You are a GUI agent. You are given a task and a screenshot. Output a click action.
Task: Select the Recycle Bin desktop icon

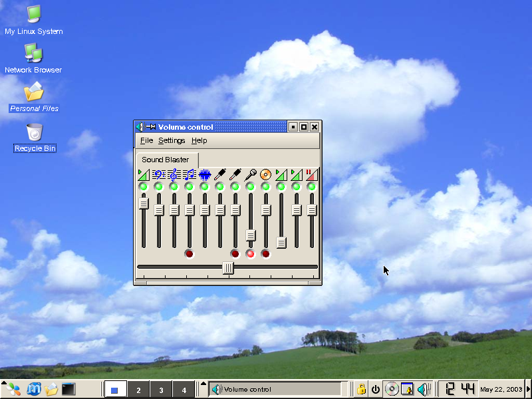35,132
